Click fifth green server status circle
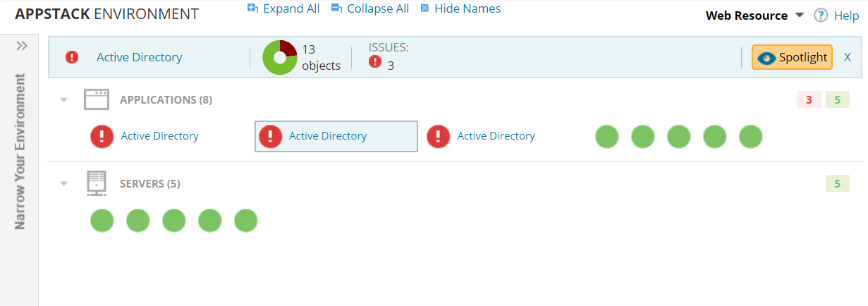Screen dimensions: 868x306 [246, 220]
